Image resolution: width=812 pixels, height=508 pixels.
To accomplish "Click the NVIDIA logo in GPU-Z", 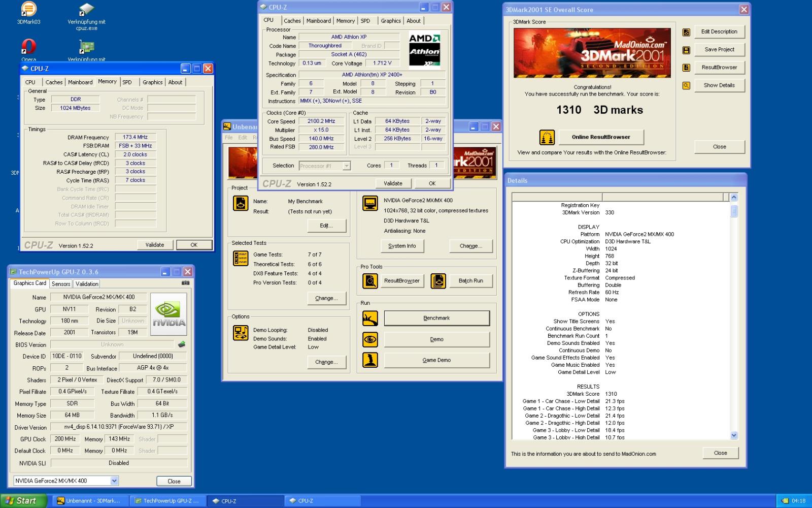I will tap(169, 314).
